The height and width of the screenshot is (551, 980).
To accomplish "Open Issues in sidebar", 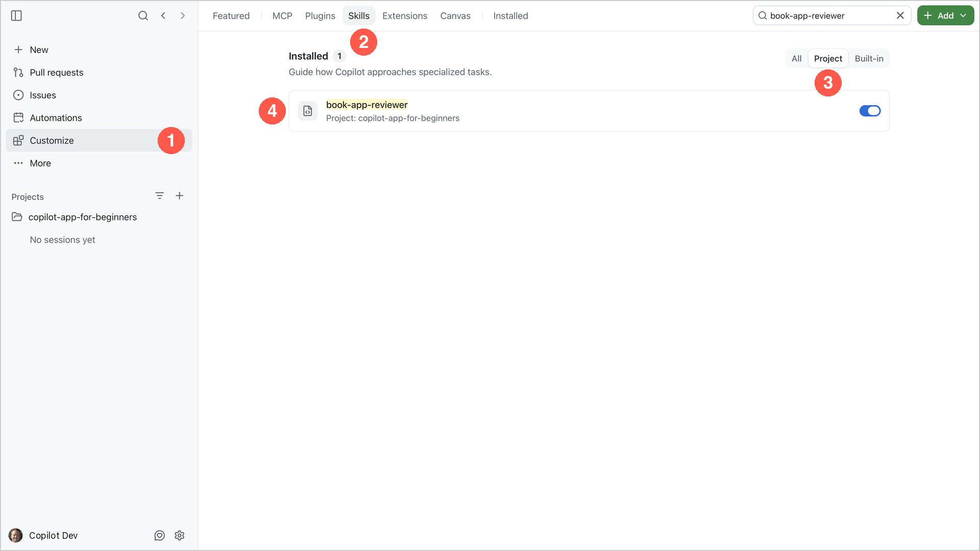I will (x=99, y=95).
